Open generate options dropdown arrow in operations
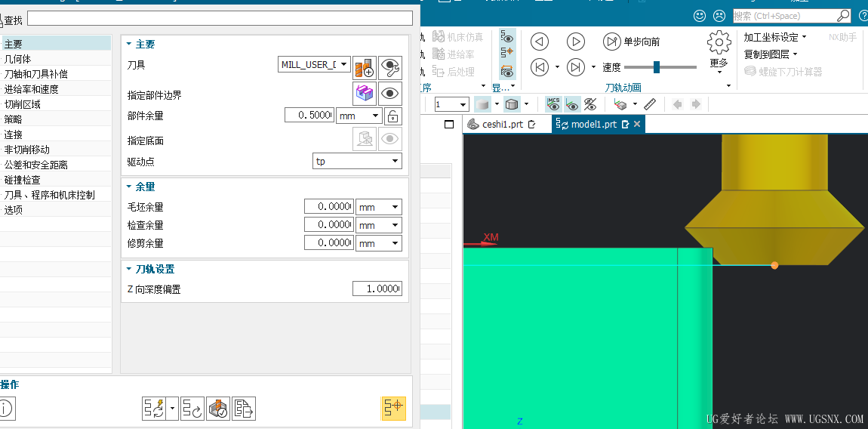The height and width of the screenshot is (429, 868). (x=172, y=409)
